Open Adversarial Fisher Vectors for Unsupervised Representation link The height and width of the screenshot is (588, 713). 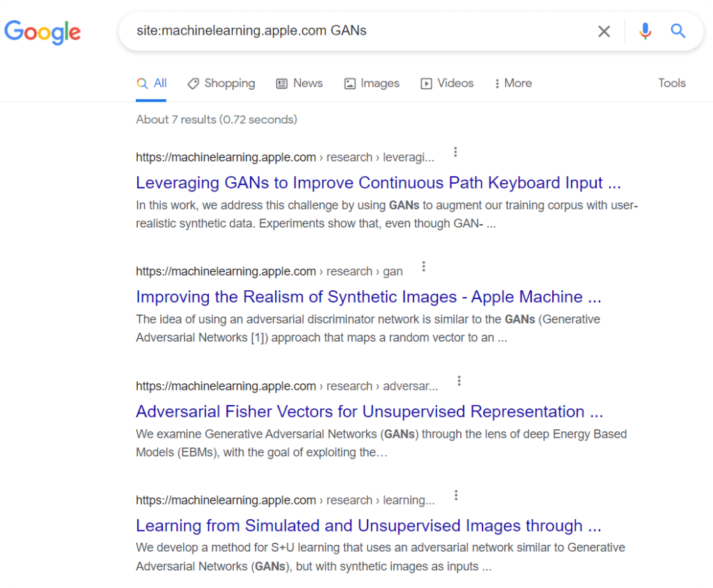point(370,412)
